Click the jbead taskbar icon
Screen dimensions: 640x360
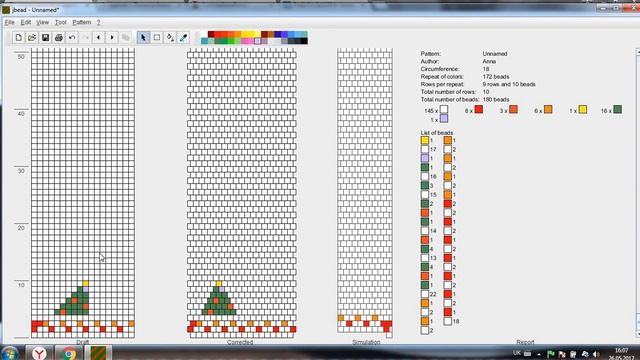pos(98,353)
